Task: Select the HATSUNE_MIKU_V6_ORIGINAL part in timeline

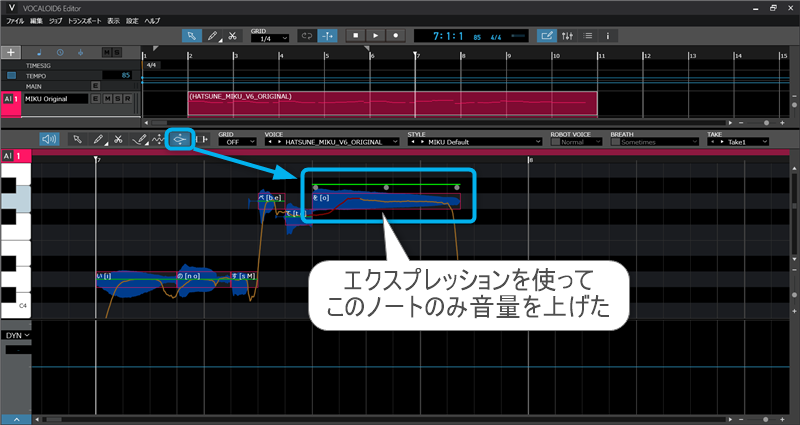Action: 392,104
